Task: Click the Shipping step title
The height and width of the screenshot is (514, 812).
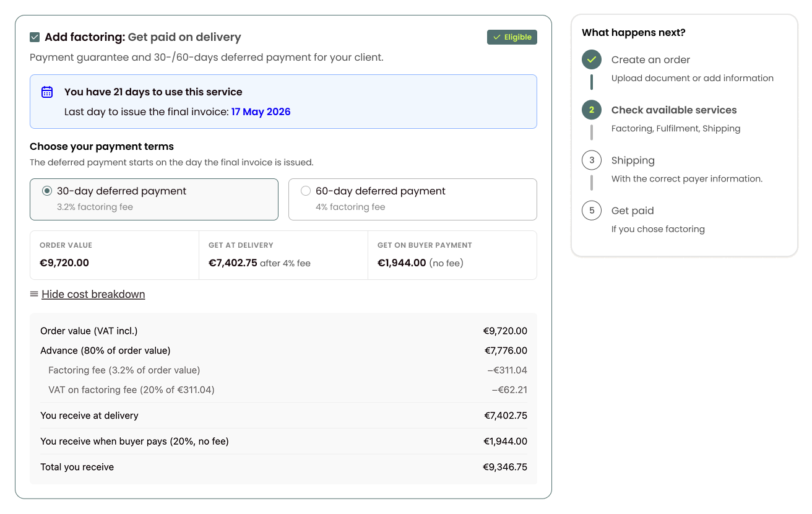Action: [633, 160]
